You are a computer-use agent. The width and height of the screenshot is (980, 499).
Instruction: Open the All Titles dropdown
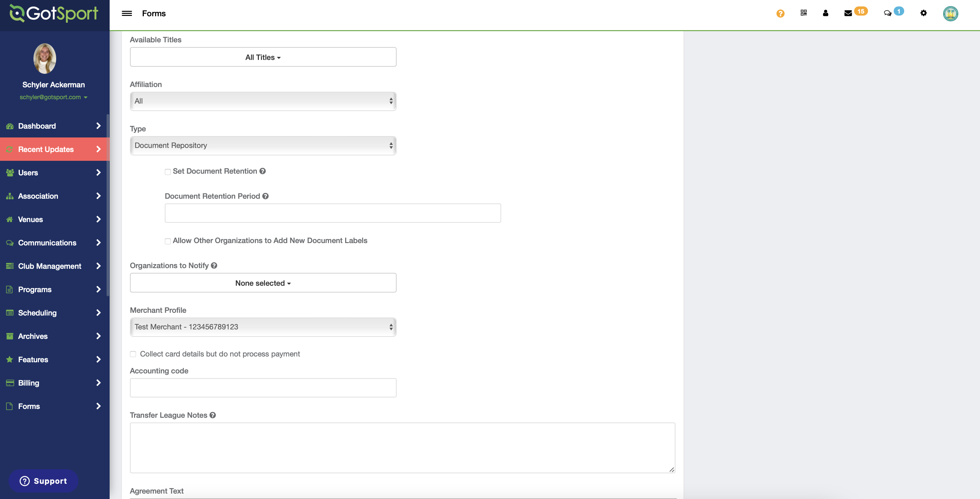(263, 57)
